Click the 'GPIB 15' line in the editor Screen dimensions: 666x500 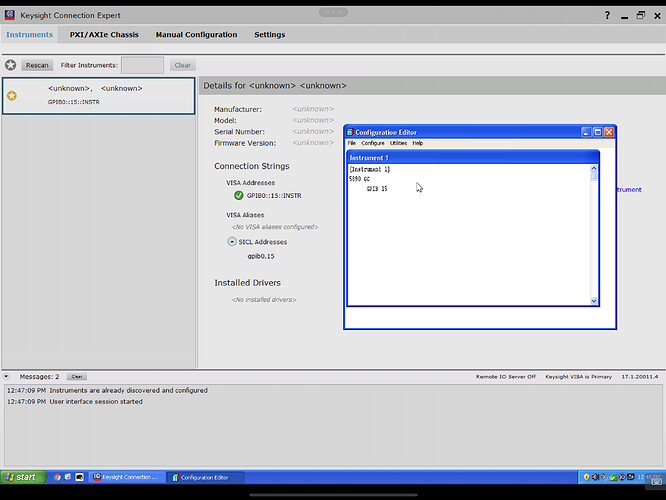click(x=377, y=189)
